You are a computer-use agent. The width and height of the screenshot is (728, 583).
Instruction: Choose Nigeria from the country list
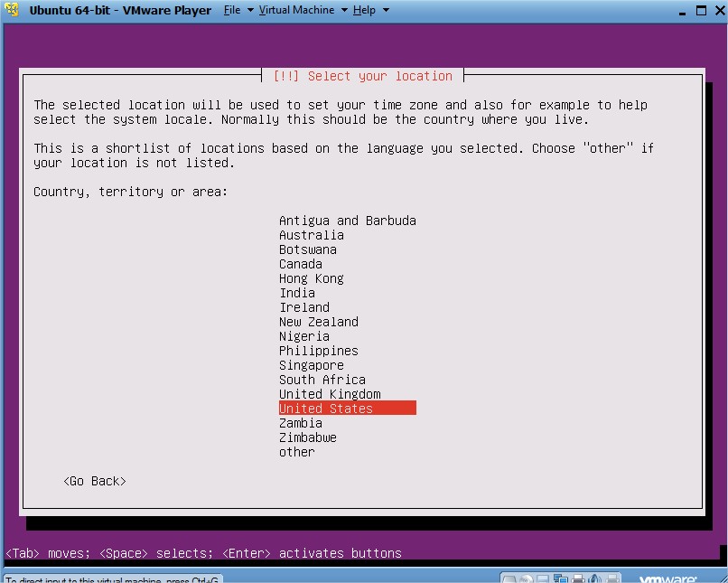point(304,335)
